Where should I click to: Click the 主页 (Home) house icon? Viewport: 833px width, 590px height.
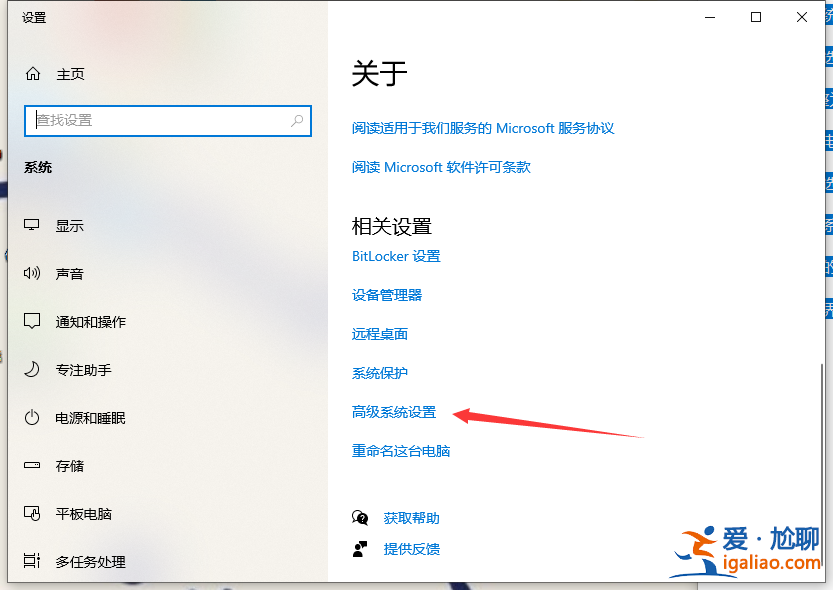click(x=34, y=73)
